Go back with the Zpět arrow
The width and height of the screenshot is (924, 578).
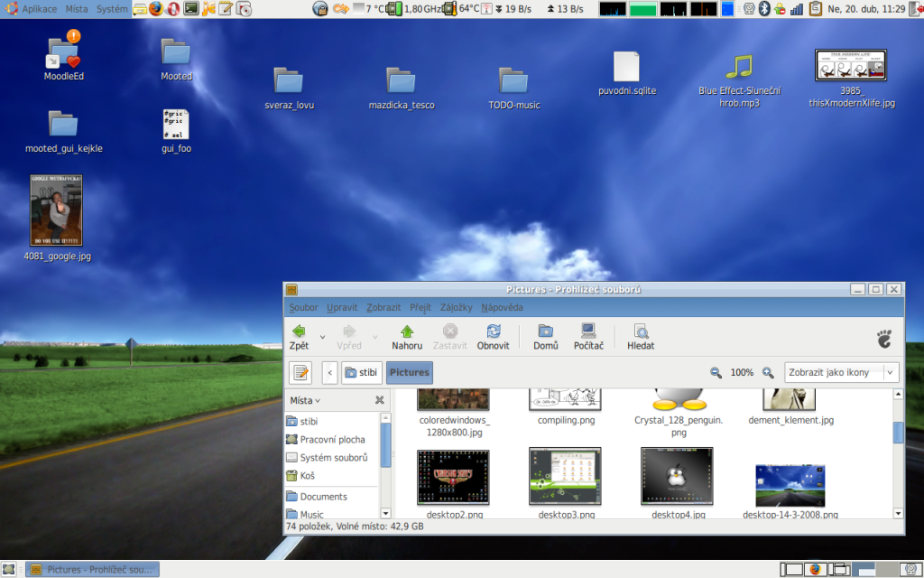(x=299, y=337)
